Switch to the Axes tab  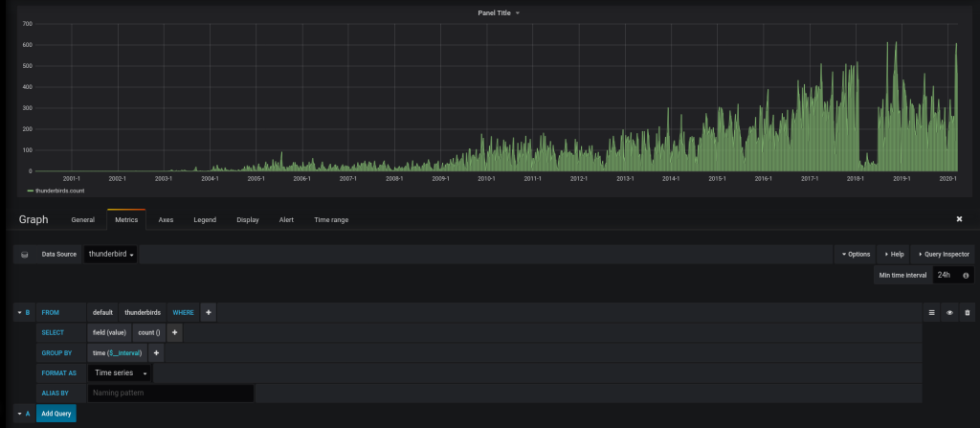click(166, 219)
